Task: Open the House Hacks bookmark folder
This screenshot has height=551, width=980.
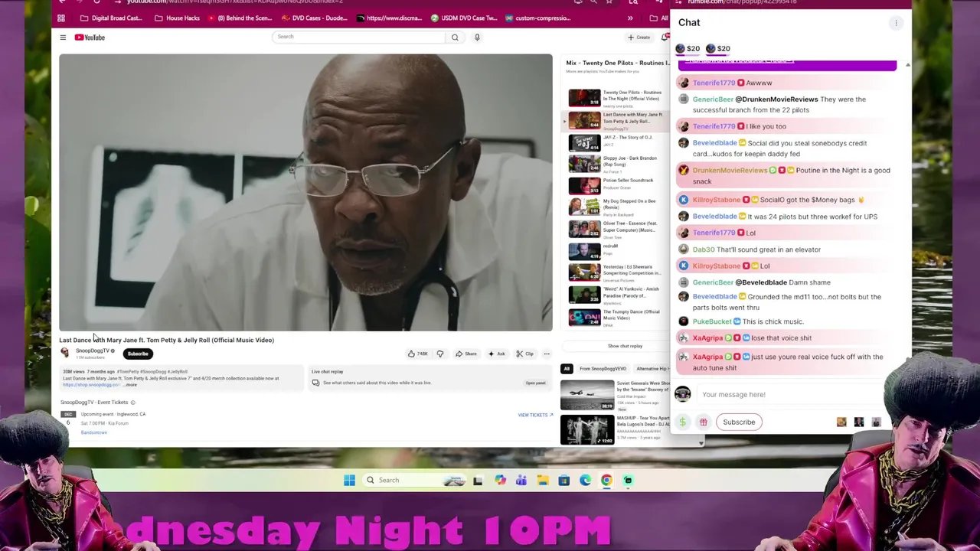Action: tap(177, 18)
